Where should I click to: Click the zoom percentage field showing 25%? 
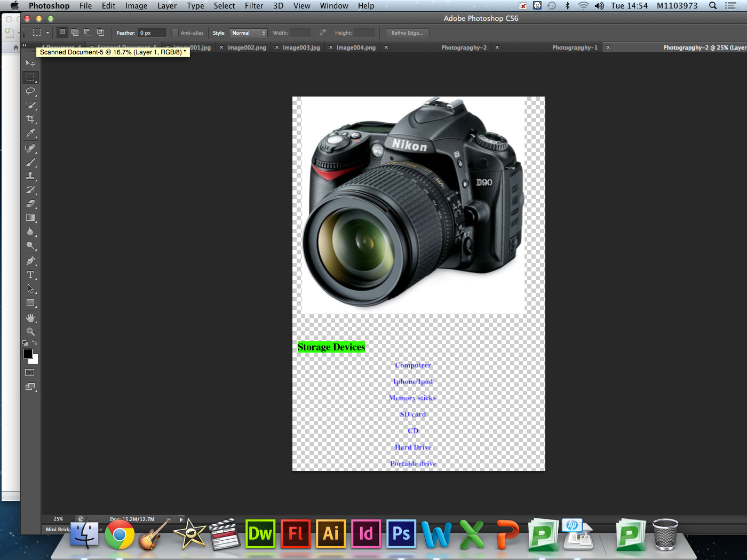[58, 519]
